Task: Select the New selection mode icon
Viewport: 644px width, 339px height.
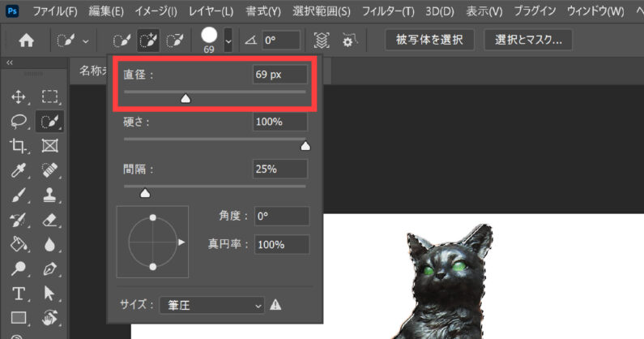Action: coord(122,41)
